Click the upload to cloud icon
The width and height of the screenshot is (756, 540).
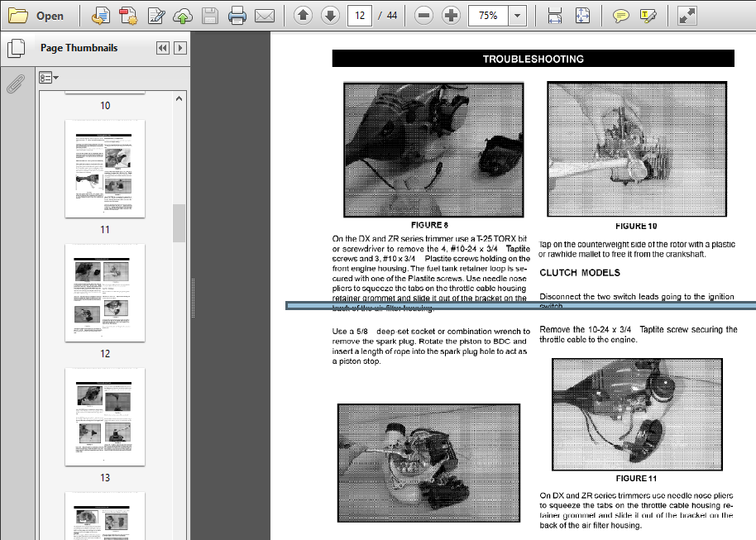point(183,16)
